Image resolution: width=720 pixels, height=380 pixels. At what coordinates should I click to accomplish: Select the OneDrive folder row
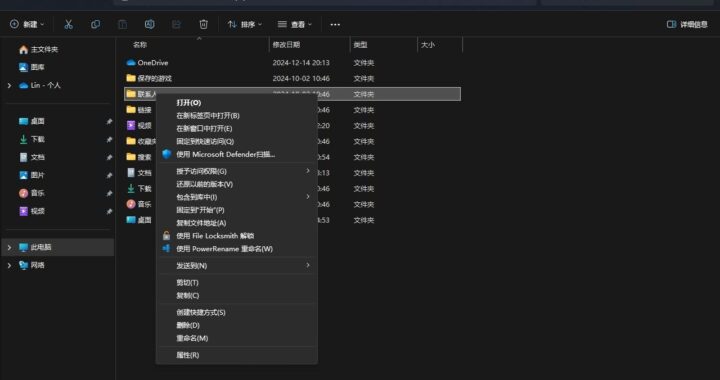click(x=292, y=62)
